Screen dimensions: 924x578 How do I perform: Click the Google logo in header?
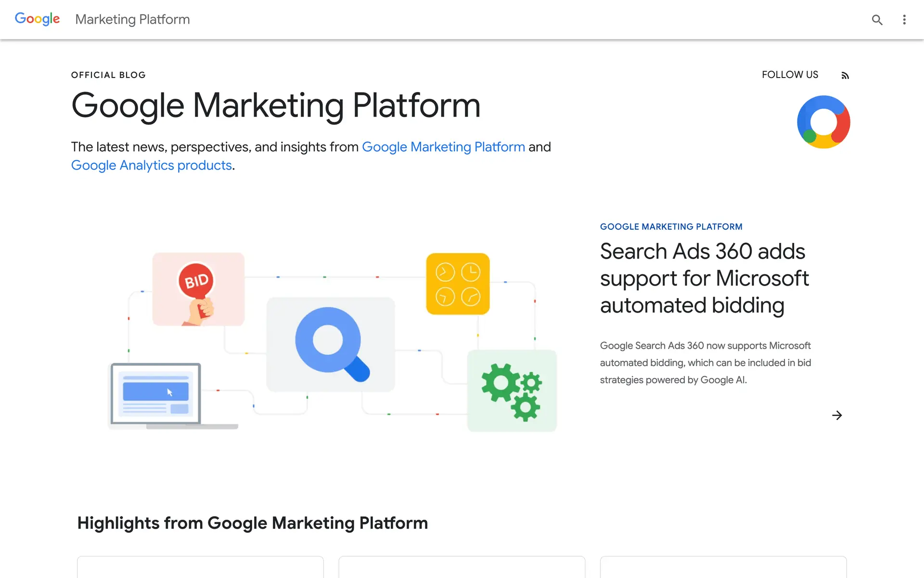(38, 19)
